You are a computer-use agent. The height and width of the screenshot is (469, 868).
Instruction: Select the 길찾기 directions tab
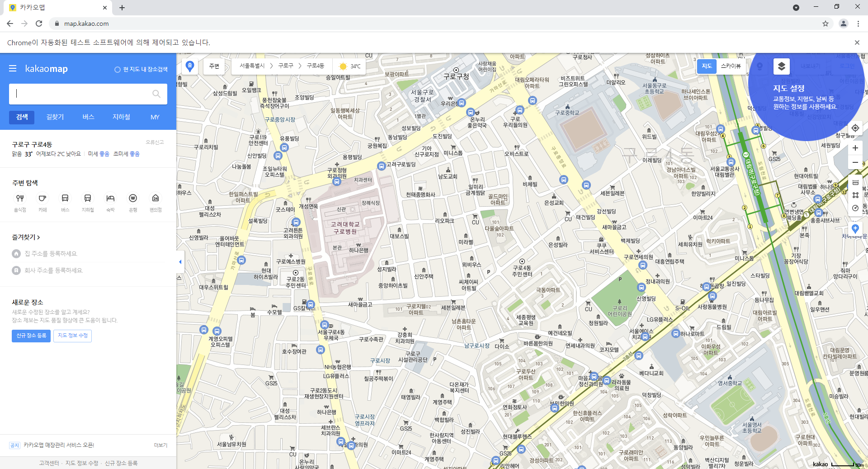coord(55,117)
